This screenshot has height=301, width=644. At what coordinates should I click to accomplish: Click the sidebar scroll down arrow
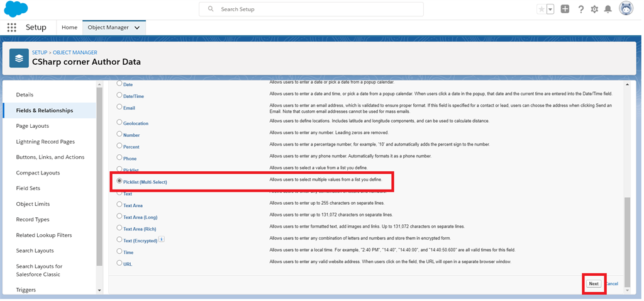99,291
